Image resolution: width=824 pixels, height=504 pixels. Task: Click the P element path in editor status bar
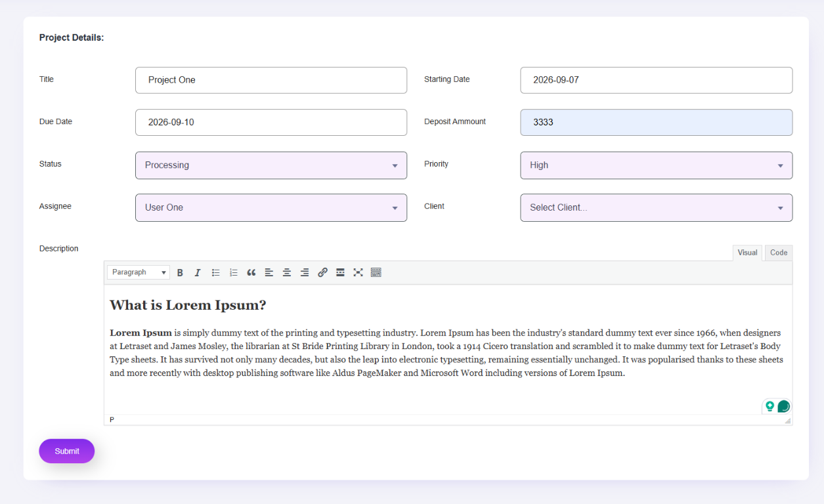(x=112, y=420)
